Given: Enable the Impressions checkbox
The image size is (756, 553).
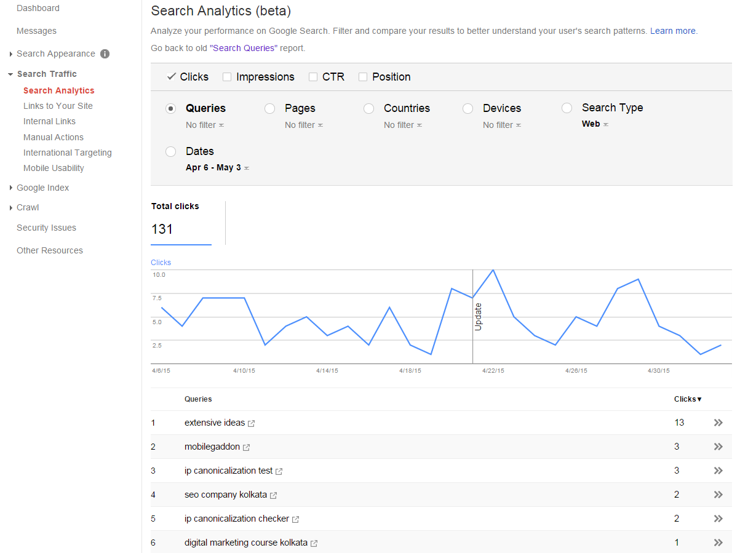Looking at the screenshot, I should (x=227, y=77).
